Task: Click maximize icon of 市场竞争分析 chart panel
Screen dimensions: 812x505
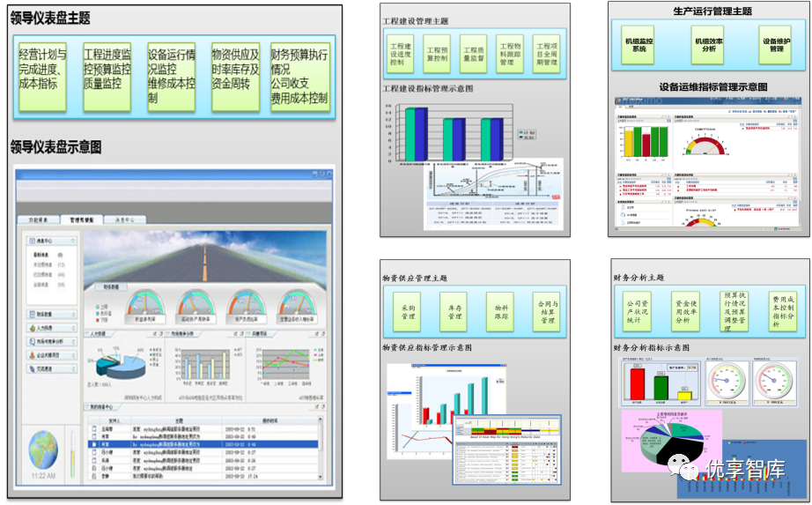Action: pyautogui.click(x=241, y=334)
